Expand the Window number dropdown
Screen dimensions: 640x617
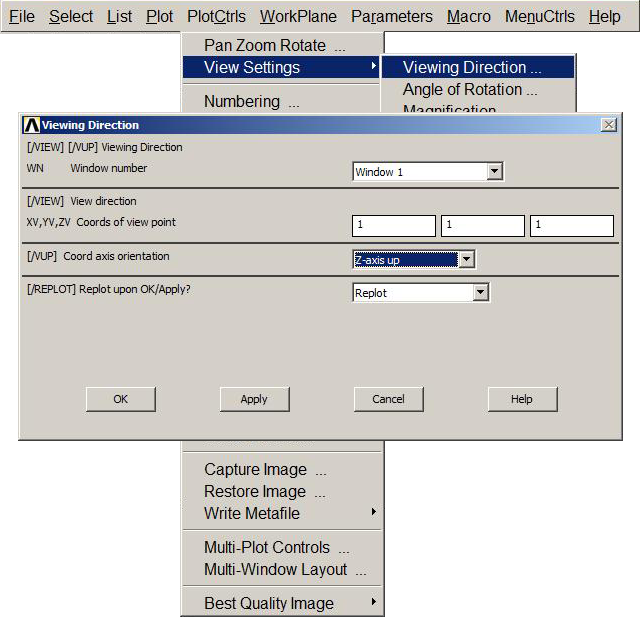[x=494, y=172]
